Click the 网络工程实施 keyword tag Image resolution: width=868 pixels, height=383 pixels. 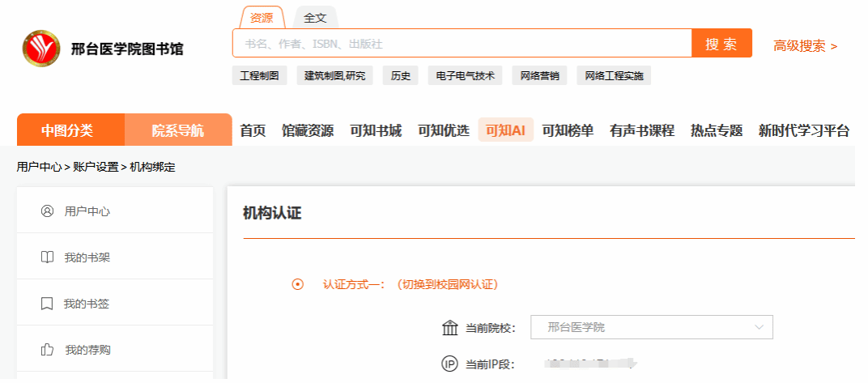click(614, 76)
